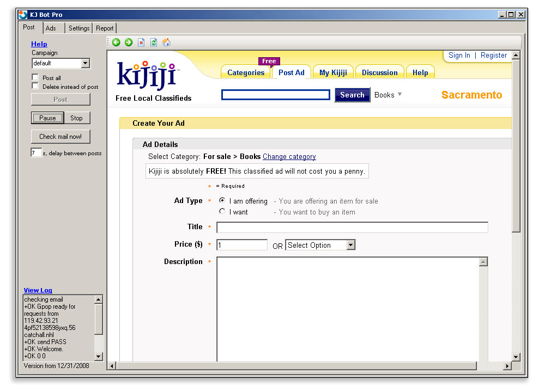This screenshot has width=545, height=392.
Task: Open the Kijiji Discussion tab
Action: (x=379, y=72)
